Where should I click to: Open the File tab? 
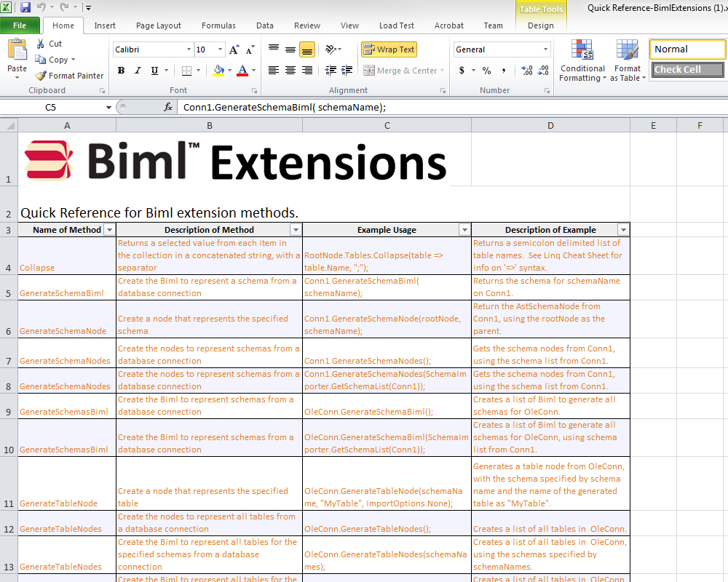click(x=20, y=25)
